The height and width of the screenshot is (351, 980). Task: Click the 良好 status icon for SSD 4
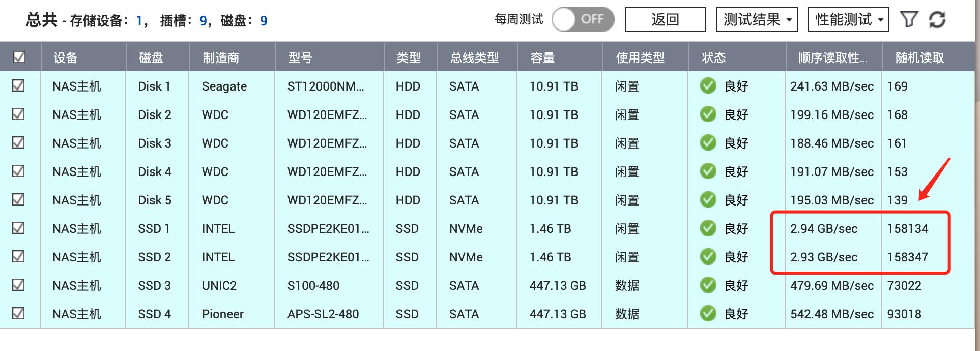coord(708,314)
